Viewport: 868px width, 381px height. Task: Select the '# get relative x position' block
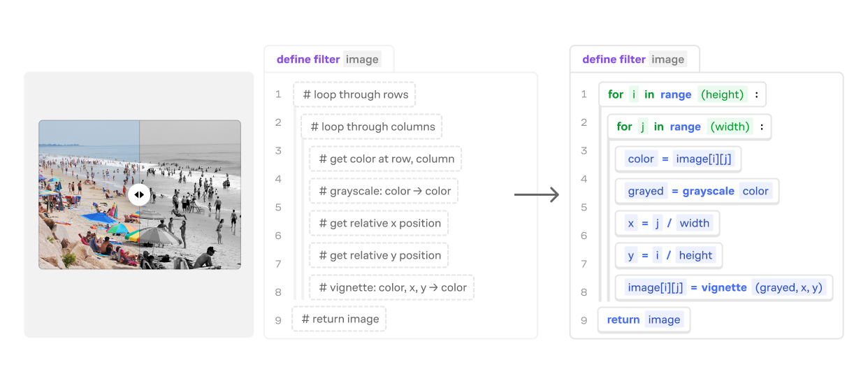click(x=379, y=224)
